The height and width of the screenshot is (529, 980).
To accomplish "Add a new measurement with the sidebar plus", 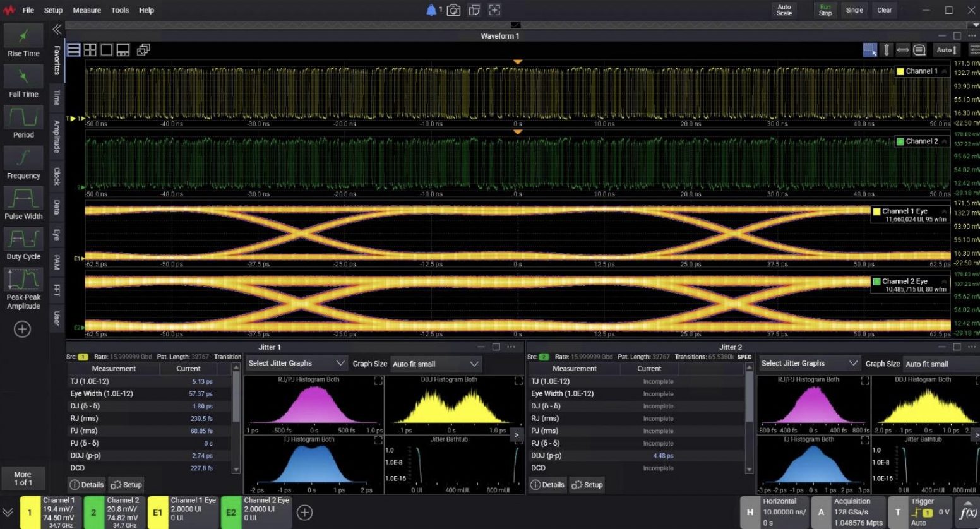I will (23, 329).
